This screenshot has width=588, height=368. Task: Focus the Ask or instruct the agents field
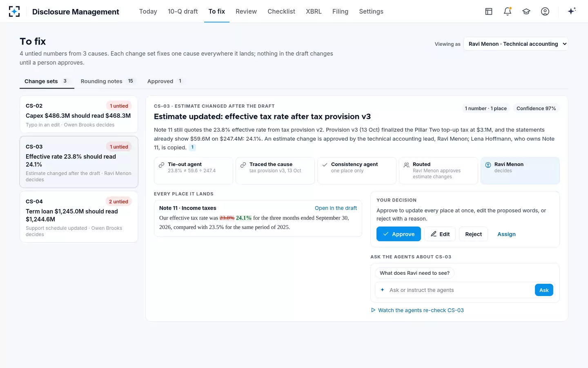click(x=461, y=290)
